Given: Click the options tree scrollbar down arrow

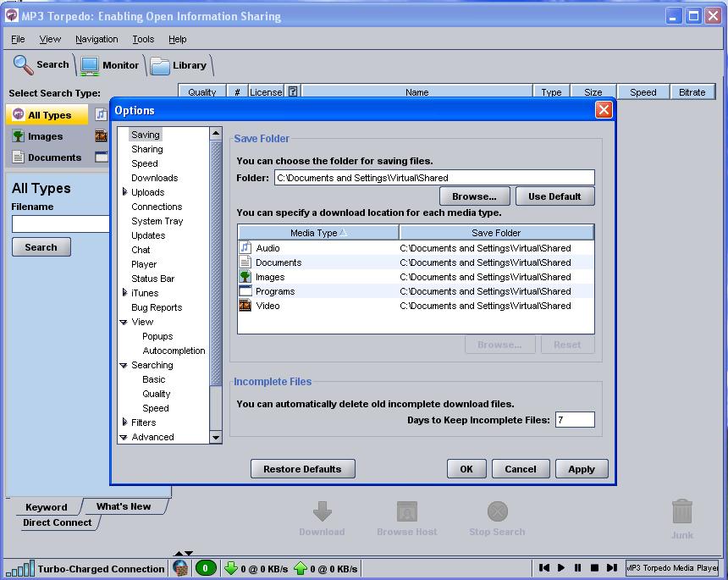Looking at the screenshot, I should pyautogui.click(x=215, y=438).
